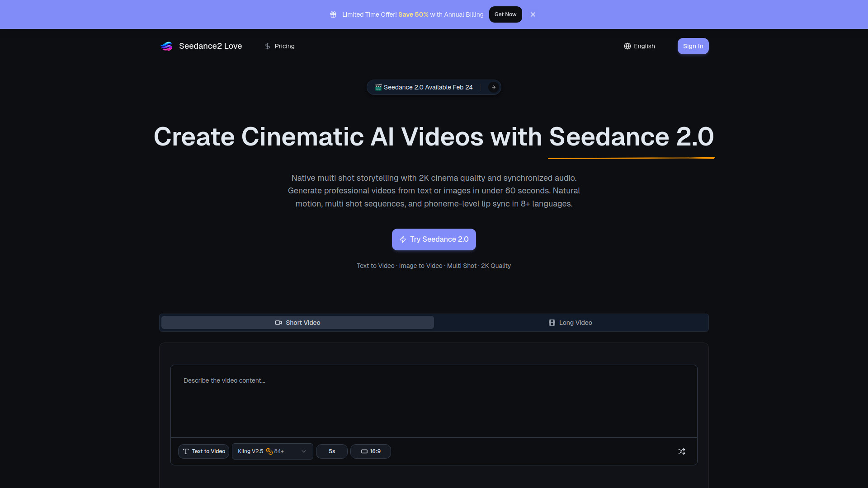
Task: Click the Try Seedance 2.0 button
Action: [434, 239]
